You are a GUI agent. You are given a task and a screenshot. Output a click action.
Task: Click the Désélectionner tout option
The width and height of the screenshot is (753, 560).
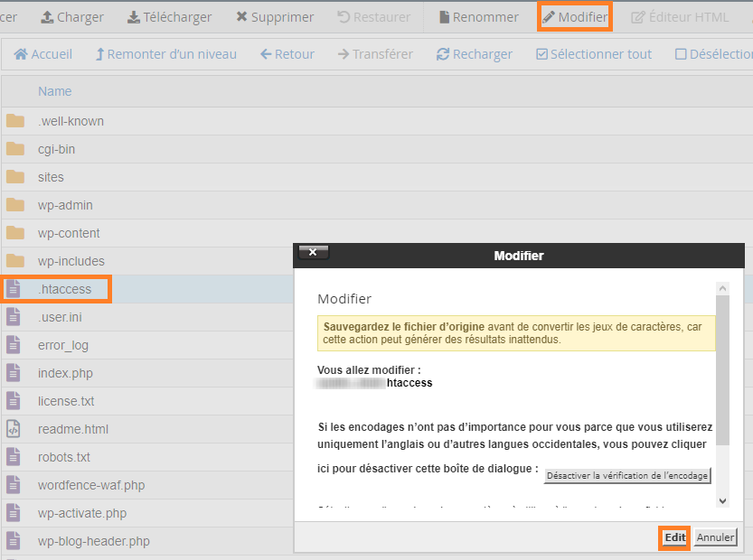coord(713,54)
